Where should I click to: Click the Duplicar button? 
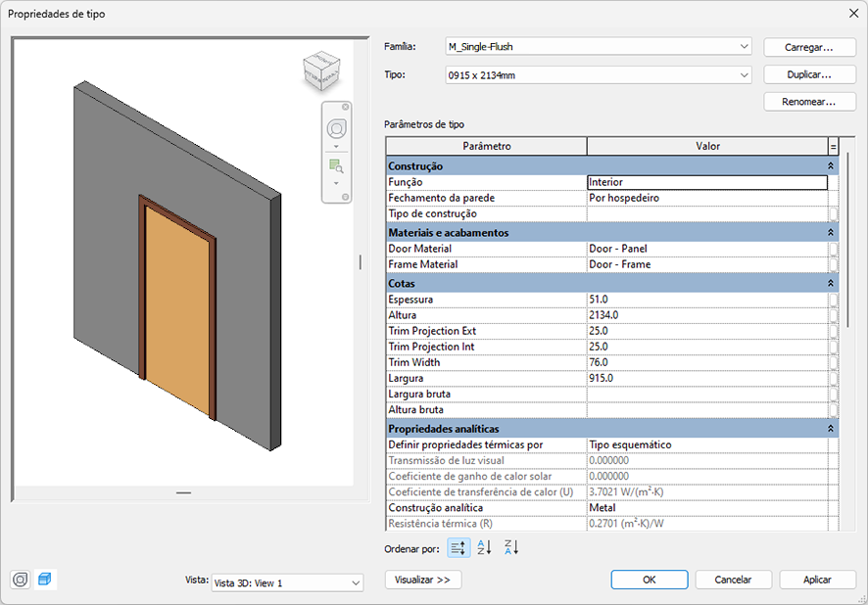point(809,74)
